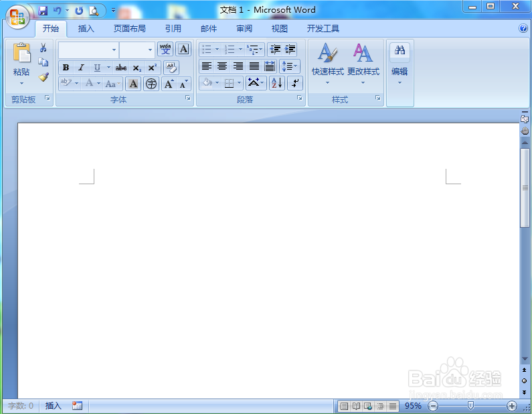Redo action in Quick Access Toolbar
Viewport: 532px width, 414px height.
click(x=79, y=11)
